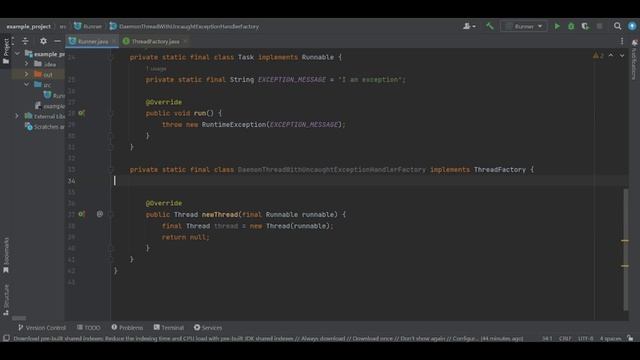Toggle the tool window bars at the status bar corner
This screenshot has width=640, height=360.
(6, 338)
